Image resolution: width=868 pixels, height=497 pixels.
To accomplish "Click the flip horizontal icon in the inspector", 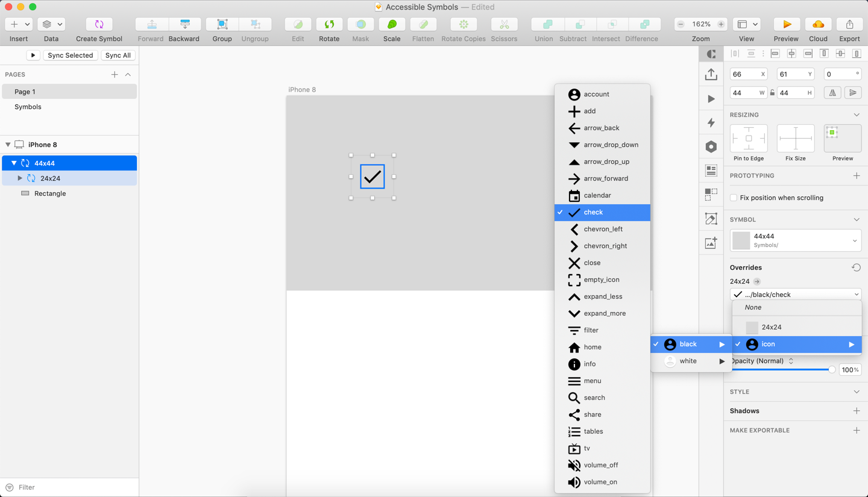I will click(x=832, y=92).
